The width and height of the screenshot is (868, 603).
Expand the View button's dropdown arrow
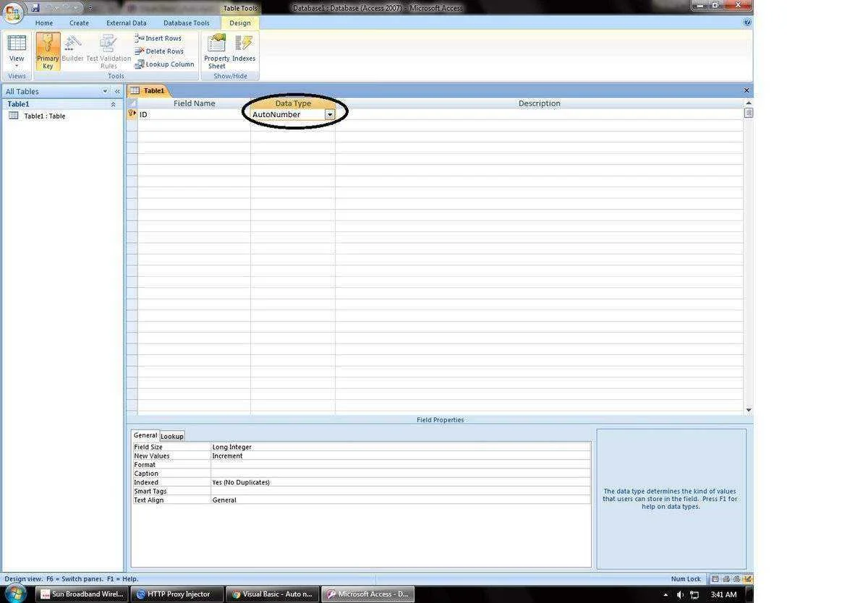click(17, 66)
